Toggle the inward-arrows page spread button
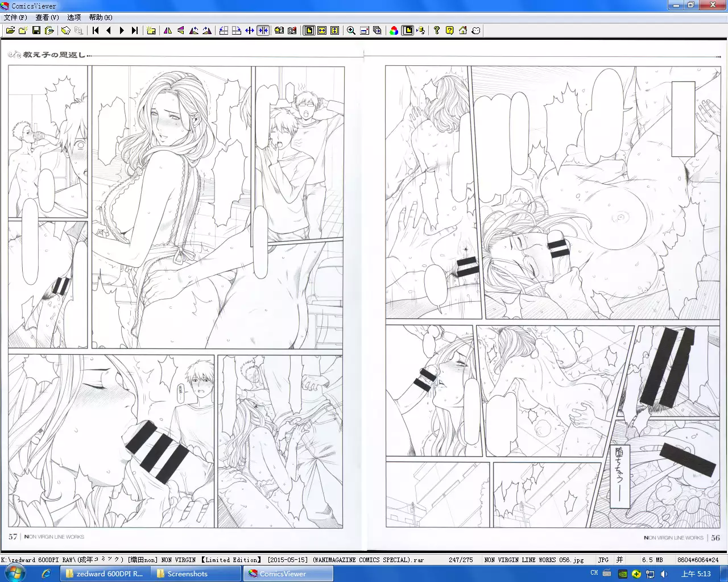This screenshot has height=582, width=728. coord(263,31)
